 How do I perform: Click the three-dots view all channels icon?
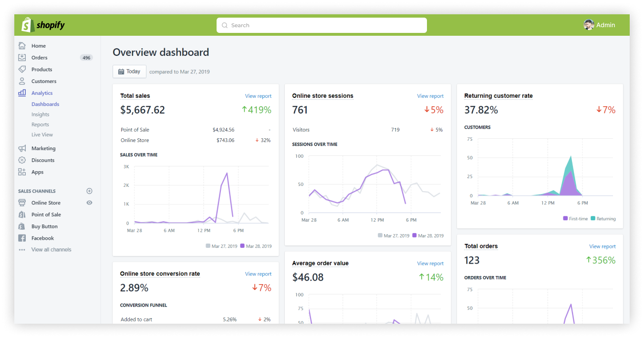(22, 250)
